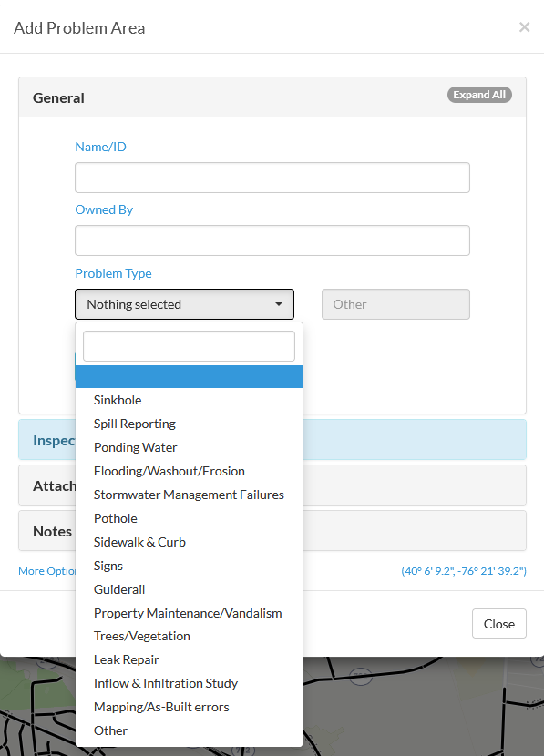
Task: Open the Problem Type dropdown caret
Action: click(278, 304)
